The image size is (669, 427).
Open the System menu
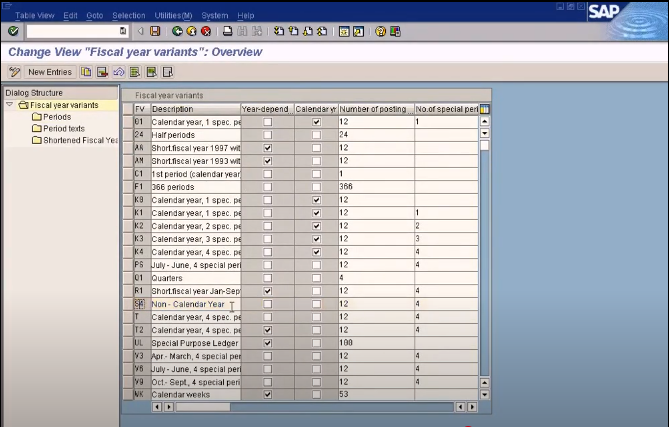(x=215, y=15)
